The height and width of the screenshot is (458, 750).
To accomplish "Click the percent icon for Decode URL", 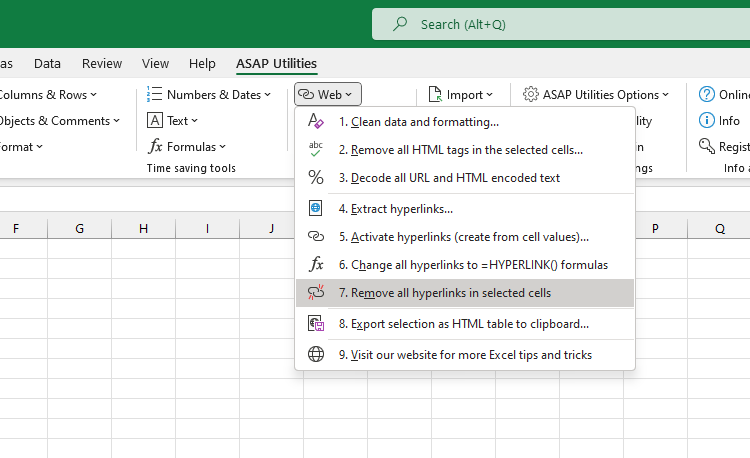I will click(x=316, y=177).
